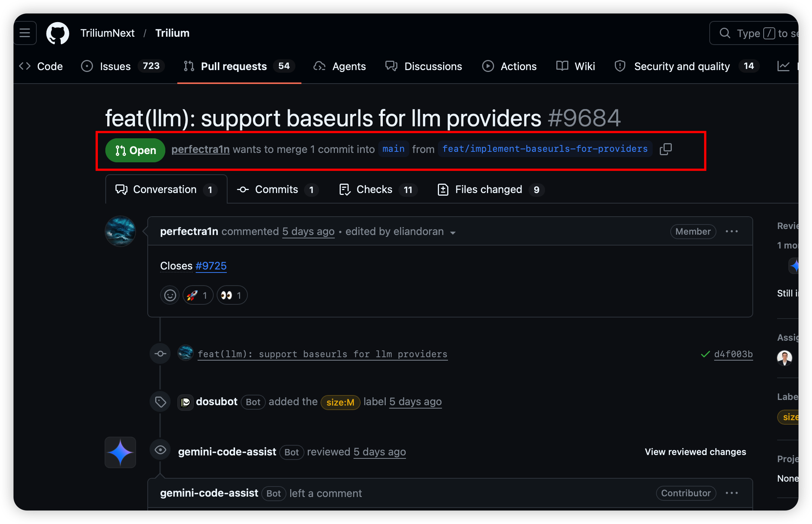Open the main base branch link
Screen dimensions: 812x524
pyautogui.click(x=393, y=149)
